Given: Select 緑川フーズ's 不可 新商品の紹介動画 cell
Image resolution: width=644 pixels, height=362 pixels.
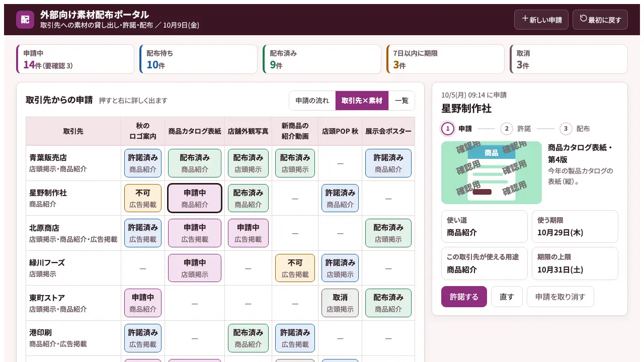Looking at the screenshot, I should point(295,268).
